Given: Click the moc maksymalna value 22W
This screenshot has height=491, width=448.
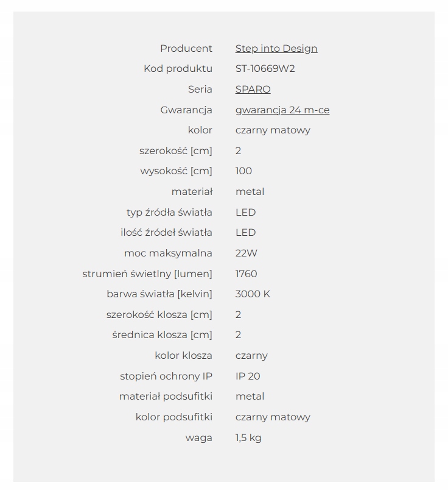Looking at the screenshot, I should click(x=246, y=253).
